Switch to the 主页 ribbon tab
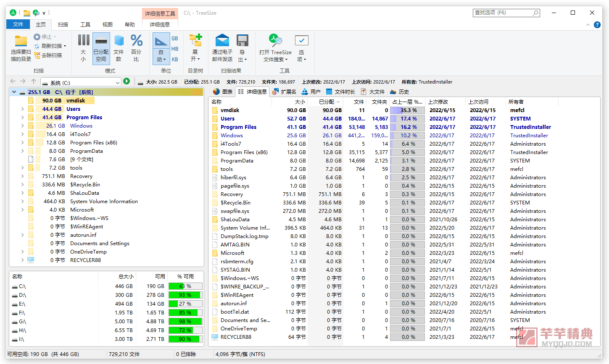609x364 pixels. point(41,24)
